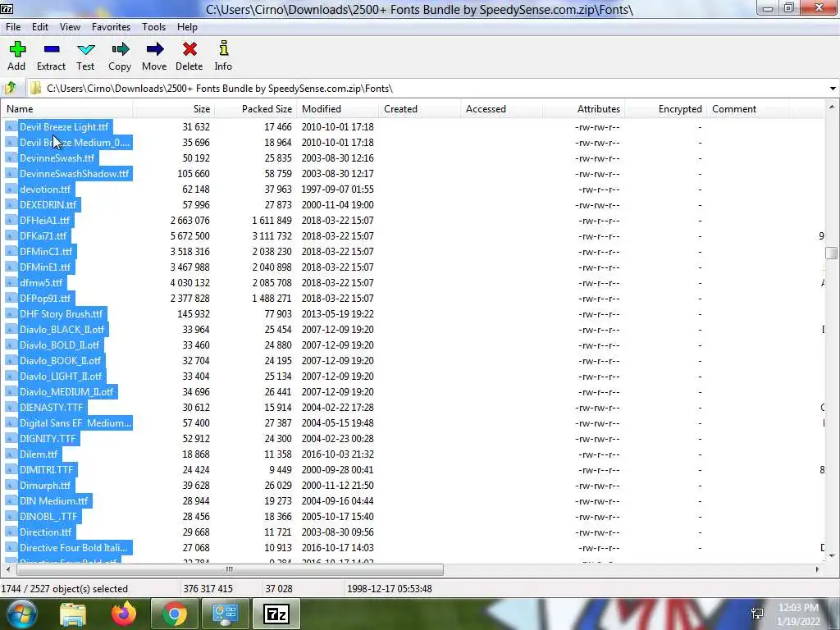This screenshot has width=840, height=630.
Task: Select the file DFKai71.ttf
Action: (43, 235)
